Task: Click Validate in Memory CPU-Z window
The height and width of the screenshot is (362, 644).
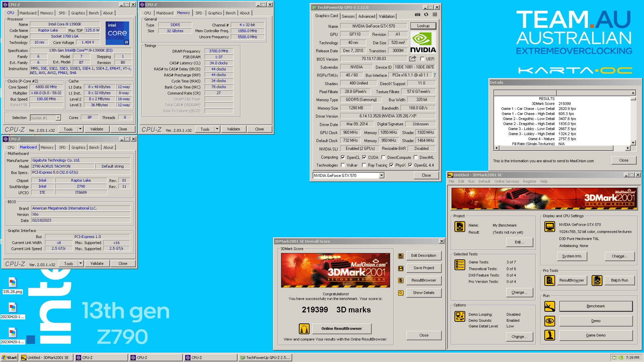Action: (233, 129)
